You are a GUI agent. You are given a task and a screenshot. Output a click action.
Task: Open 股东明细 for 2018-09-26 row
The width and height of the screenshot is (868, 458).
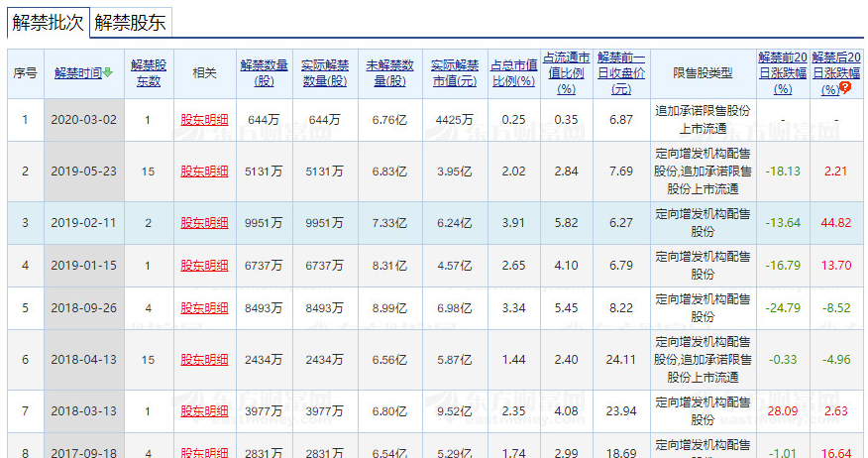[x=204, y=308]
